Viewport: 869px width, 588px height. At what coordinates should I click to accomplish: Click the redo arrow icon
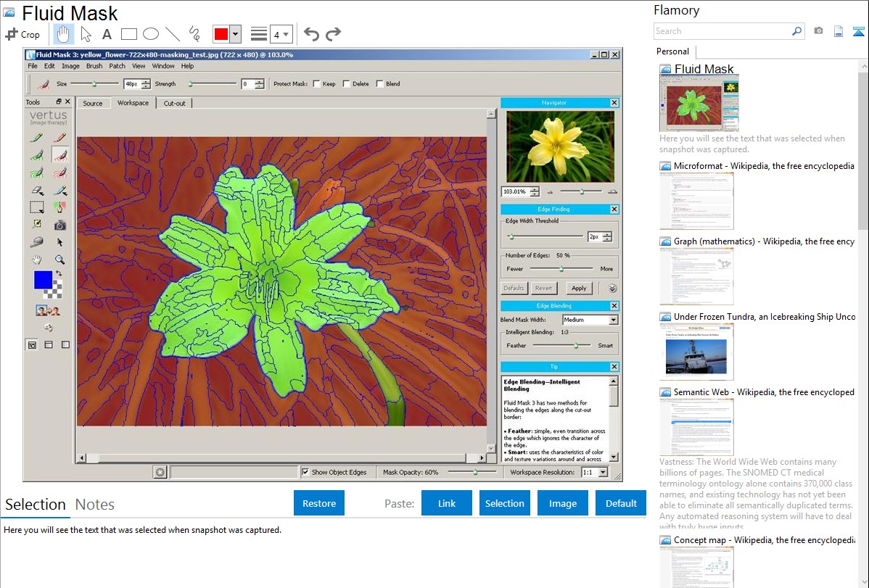[333, 34]
